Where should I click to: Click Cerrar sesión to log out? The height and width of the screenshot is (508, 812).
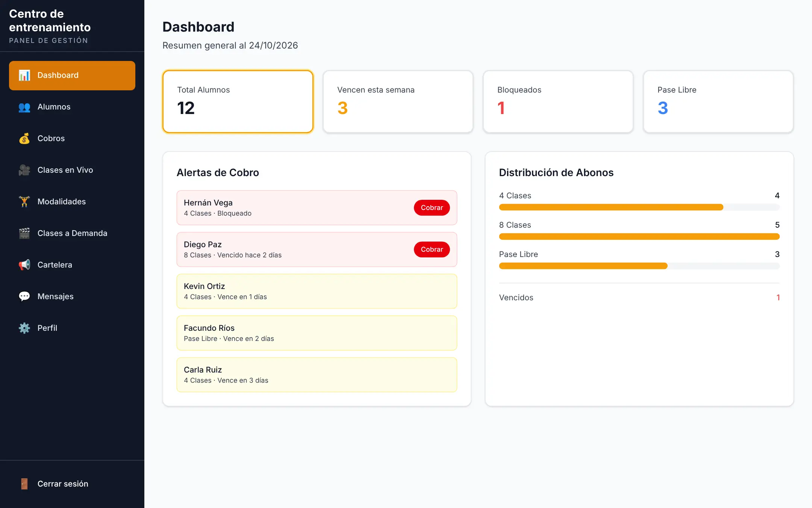click(x=72, y=484)
